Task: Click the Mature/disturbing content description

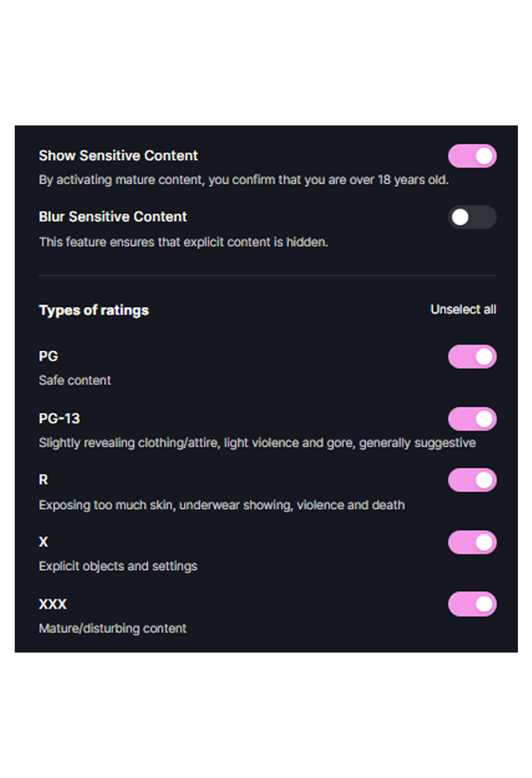Action: (x=112, y=628)
